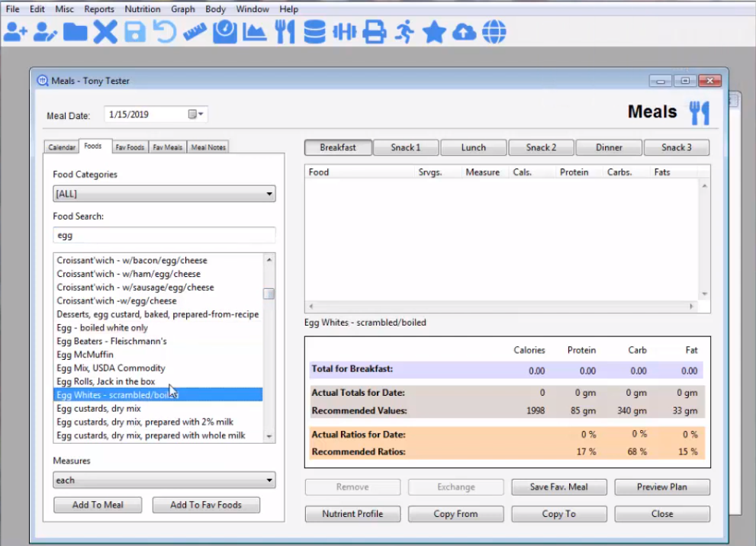Image resolution: width=756 pixels, height=546 pixels.
Task: Click the star favorites toolbar icon
Action: (x=434, y=32)
